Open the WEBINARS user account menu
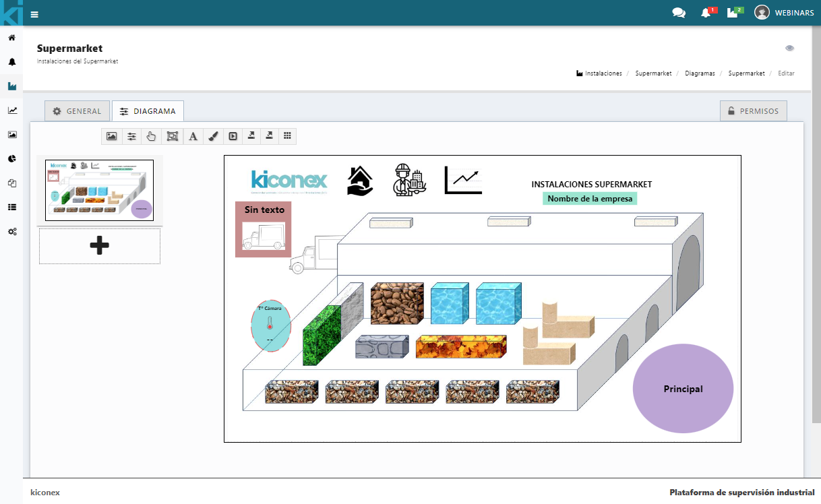 coord(784,13)
